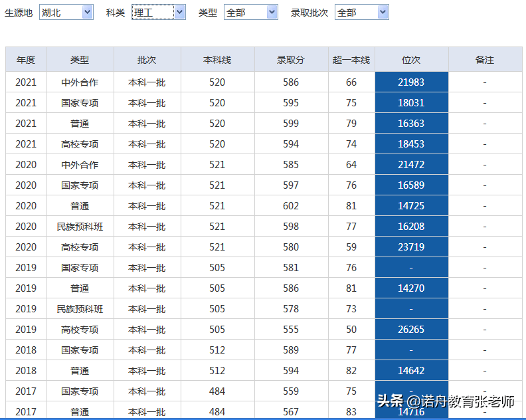Click the 类型 column header in table

(80, 60)
